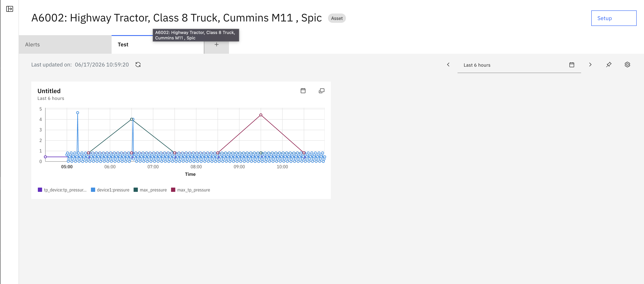Go to next time range

[x=590, y=65]
